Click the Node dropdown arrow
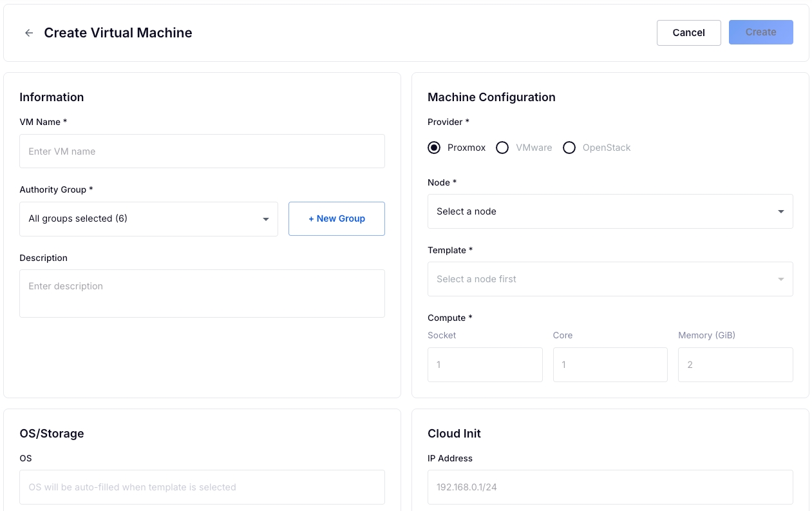The image size is (812, 511). tap(780, 211)
